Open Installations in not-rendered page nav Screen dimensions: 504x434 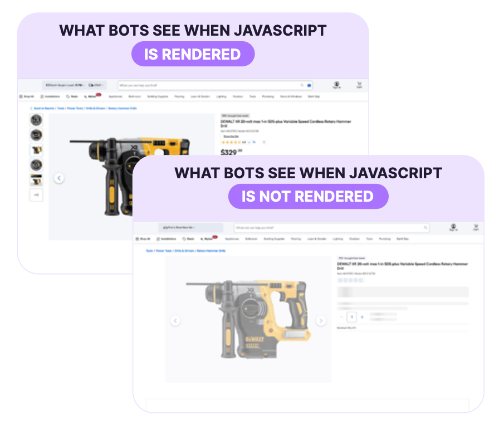167,239
